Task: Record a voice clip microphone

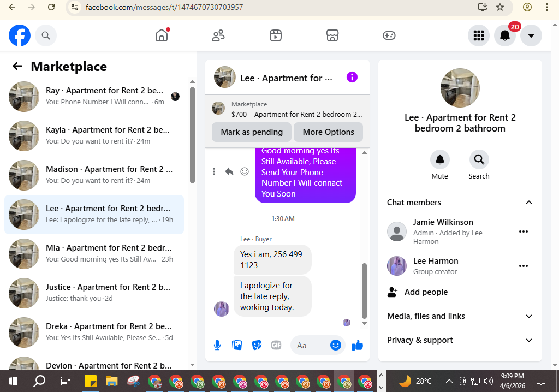Action: coord(217,345)
